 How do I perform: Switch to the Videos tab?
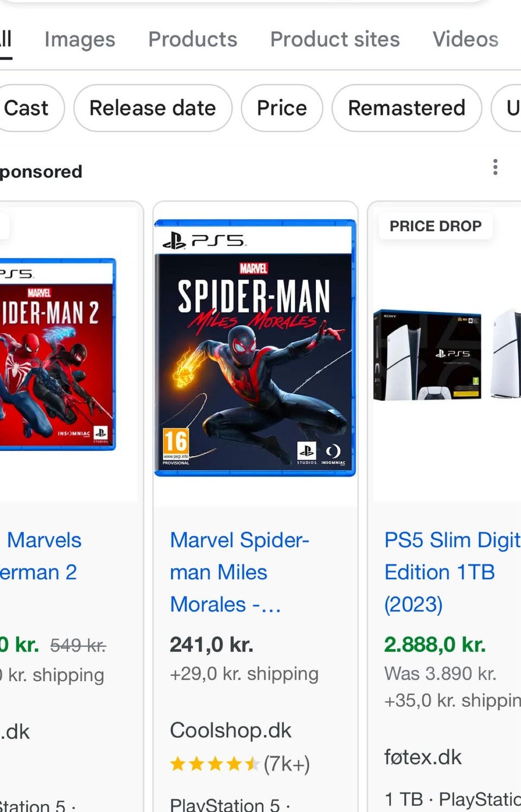point(465,40)
